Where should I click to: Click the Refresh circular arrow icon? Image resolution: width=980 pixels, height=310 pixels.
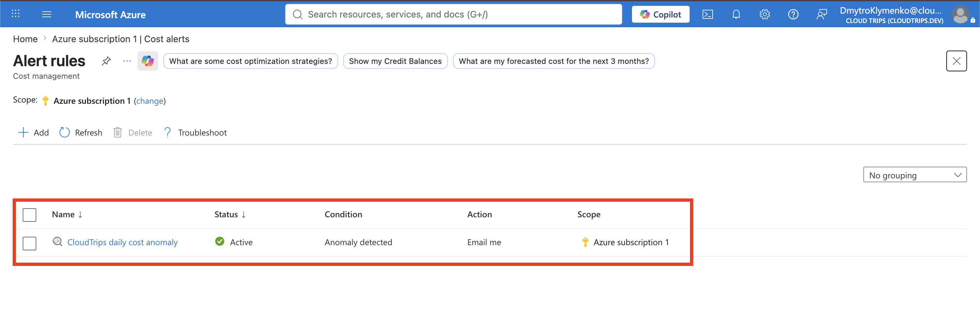click(64, 132)
